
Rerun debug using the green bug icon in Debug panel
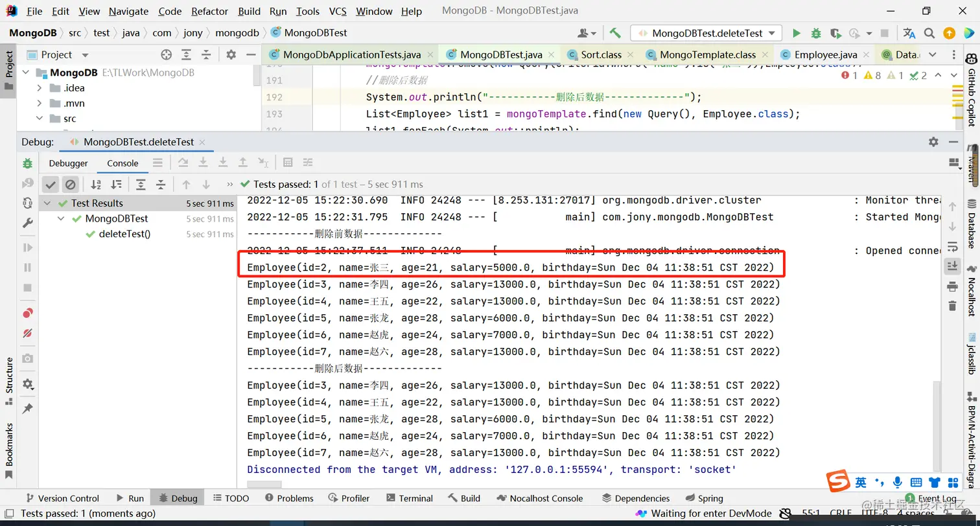[27, 163]
